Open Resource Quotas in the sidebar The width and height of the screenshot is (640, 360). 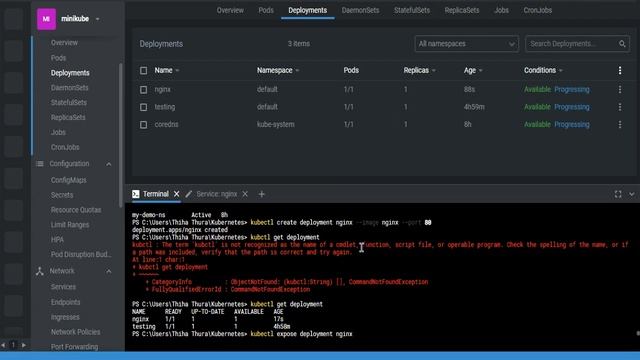[x=76, y=210]
